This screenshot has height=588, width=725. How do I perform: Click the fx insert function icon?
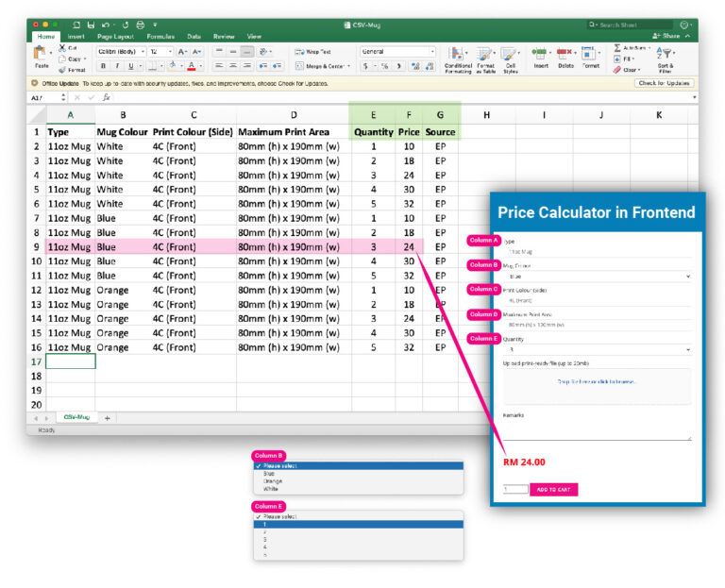tap(107, 97)
